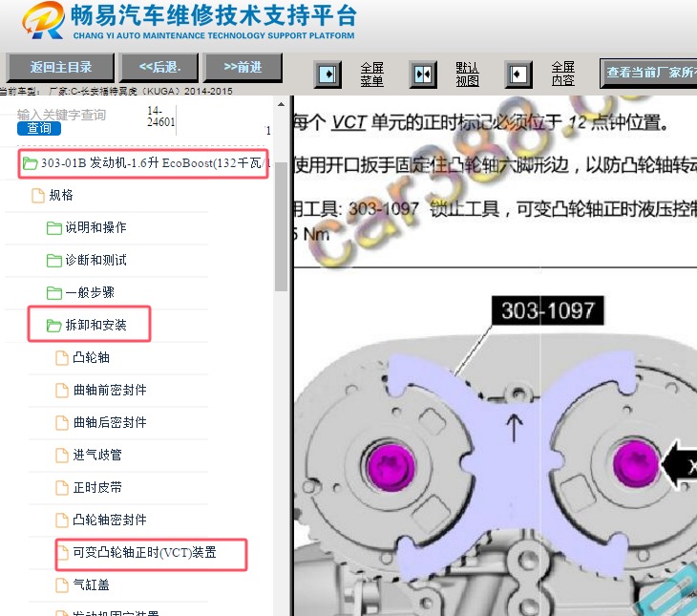Click the folder icon beside 一般步骤
This screenshot has height=616, width=697.
pos(54,293)
